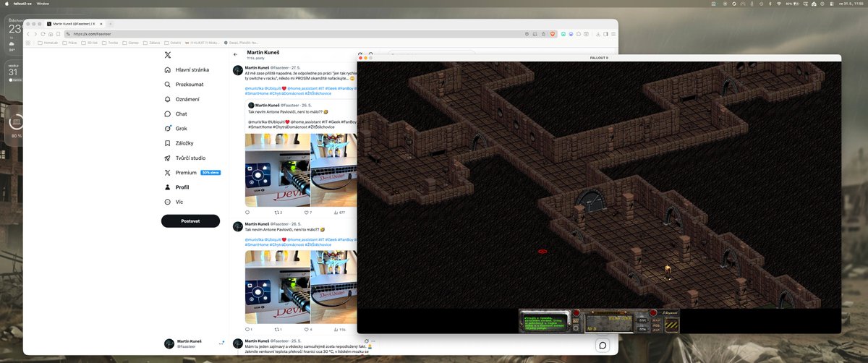Click the striped hazard panel on Fallout interface

672,325
